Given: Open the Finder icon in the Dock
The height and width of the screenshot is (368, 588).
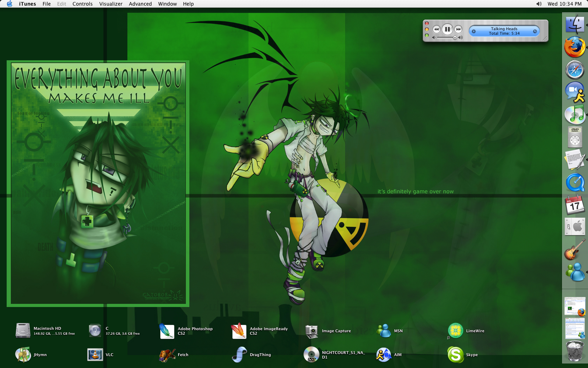Looking at the screenshot, I should tap(575, 25).
